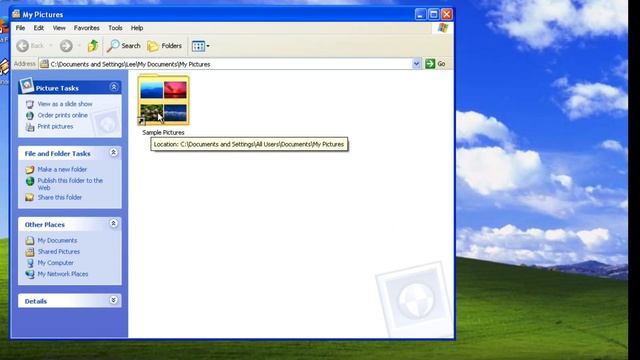Viewport: 640px width, 360px height.
Task: Click Make a new folder link
Action: 62,169
